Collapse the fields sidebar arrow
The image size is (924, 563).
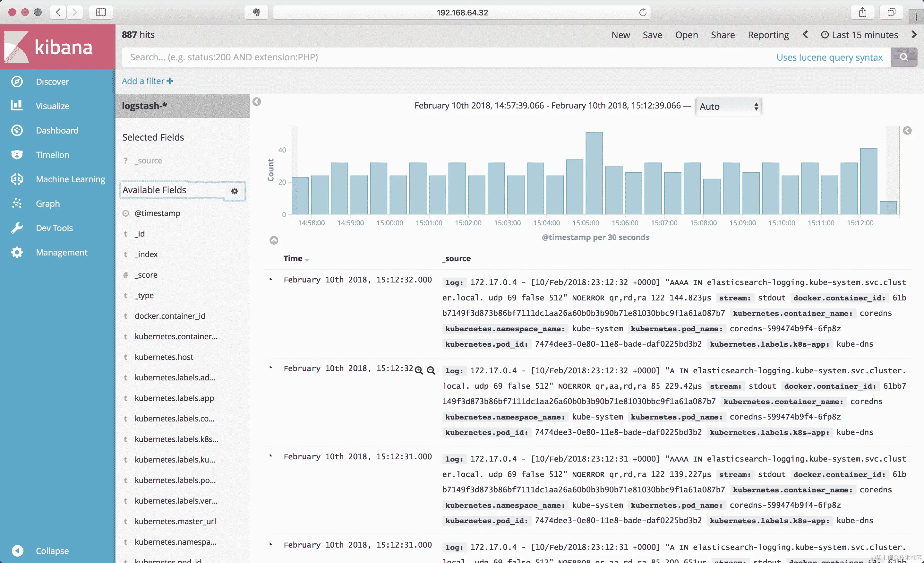point(256,102)
